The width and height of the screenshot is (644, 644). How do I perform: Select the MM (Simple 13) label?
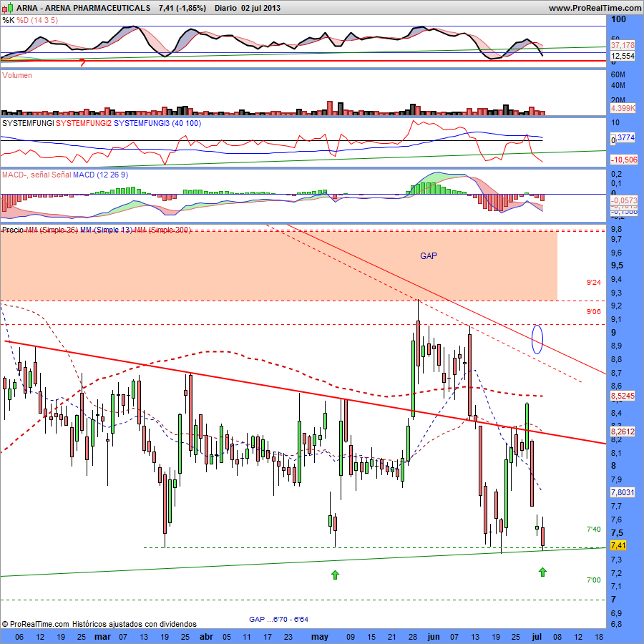[x=106, y=230]
